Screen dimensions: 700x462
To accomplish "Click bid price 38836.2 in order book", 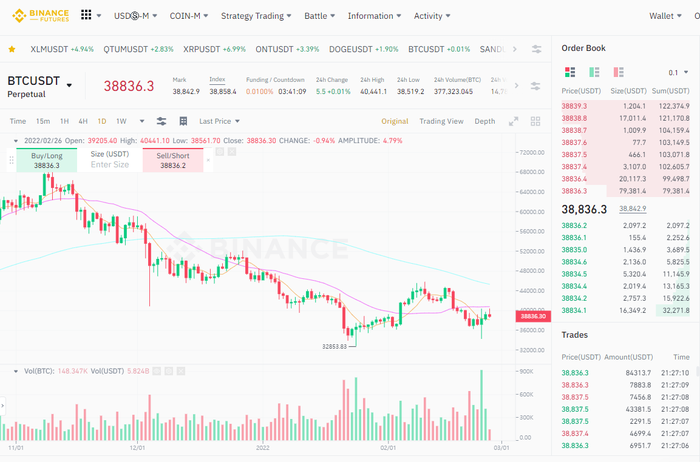I will (x=574, y=225).
